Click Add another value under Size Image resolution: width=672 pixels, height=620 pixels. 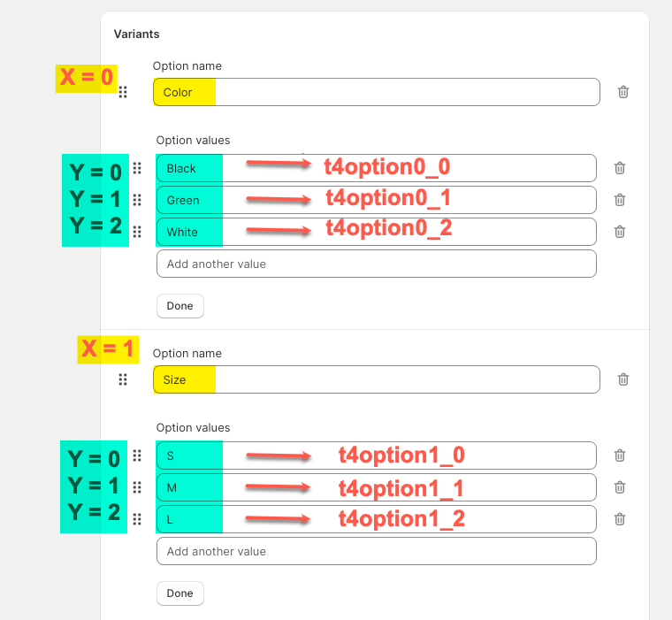tap(377, 551)
